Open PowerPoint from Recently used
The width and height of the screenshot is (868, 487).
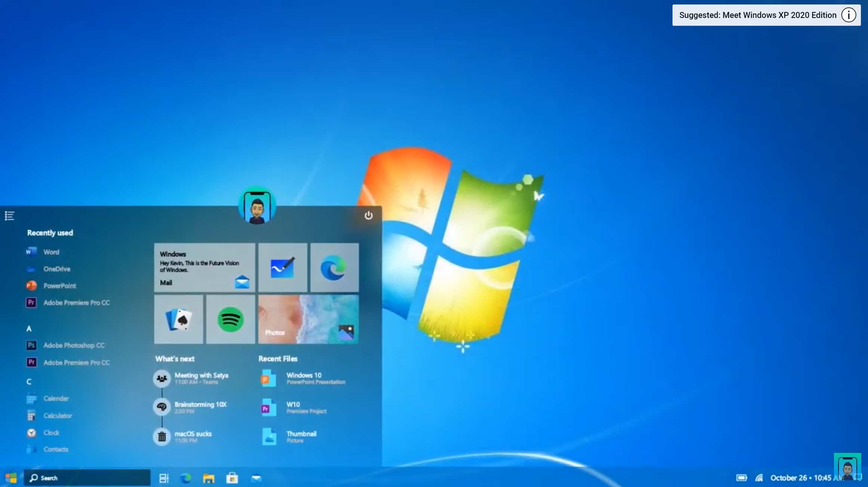coord(51,286)
